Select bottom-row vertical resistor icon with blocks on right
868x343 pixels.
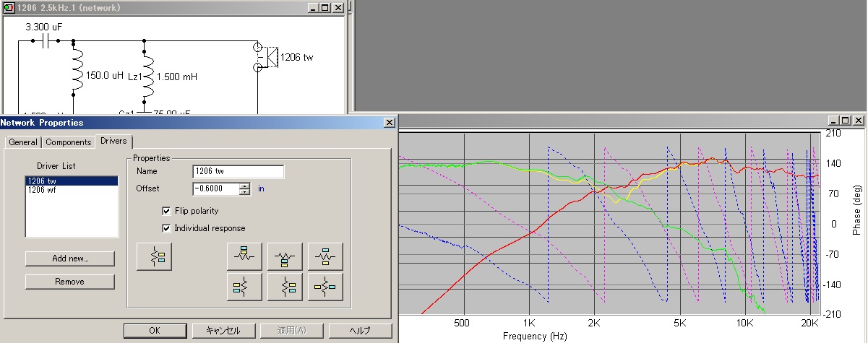(285, 287)
